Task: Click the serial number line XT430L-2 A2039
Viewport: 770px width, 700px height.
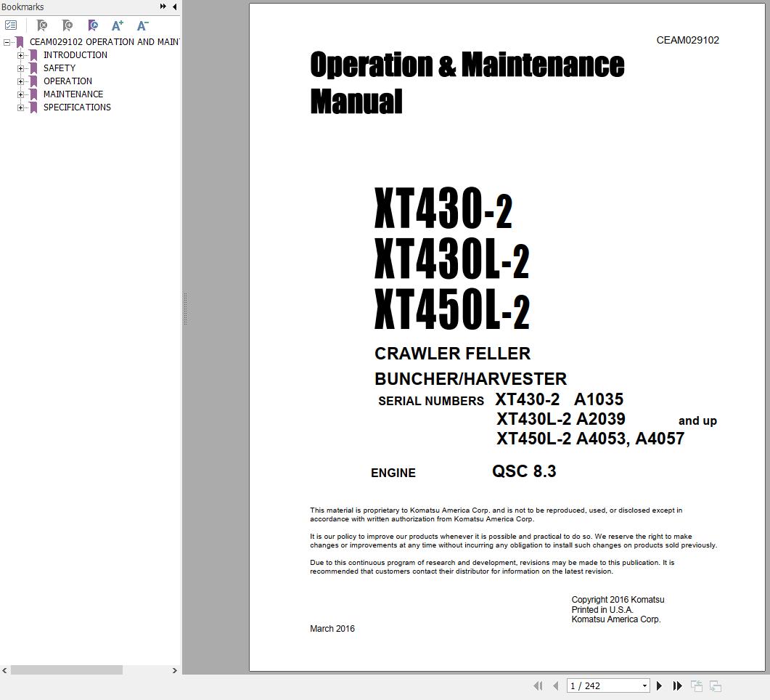Action: tap(561, 418)
